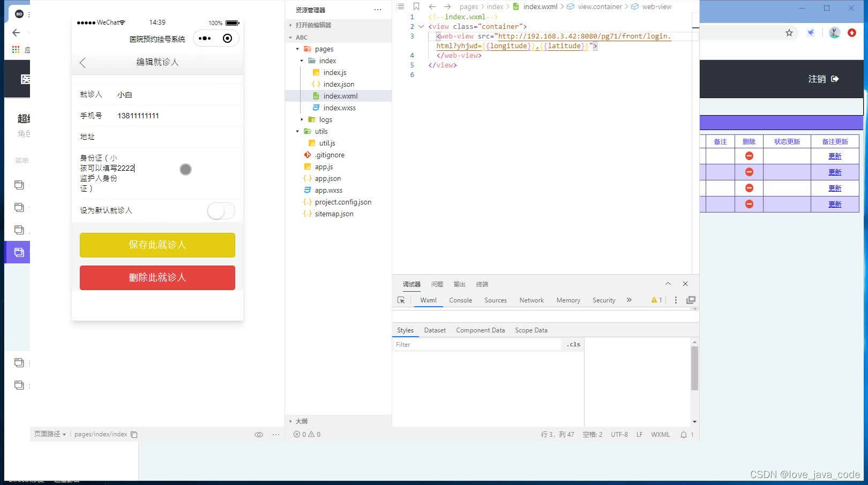Click 注销 logout in the browser window
Image resolution: width=868 pixels, height=485 pixels.
tap(824, 79)
